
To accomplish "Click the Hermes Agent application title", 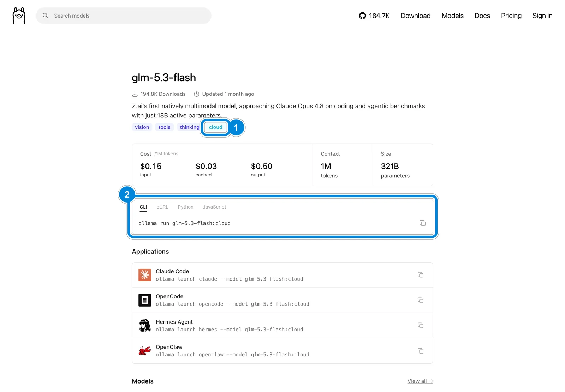I will (174, 322).
